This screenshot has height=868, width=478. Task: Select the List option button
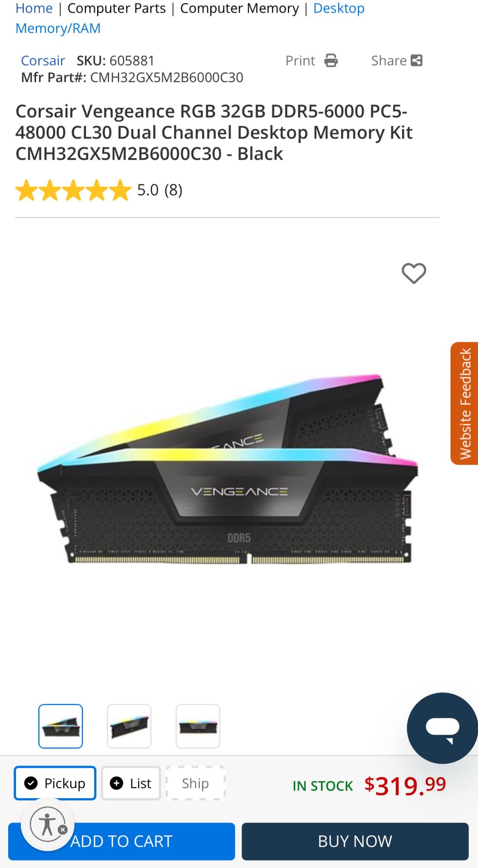pyautogui.click(x=131, y=783)
